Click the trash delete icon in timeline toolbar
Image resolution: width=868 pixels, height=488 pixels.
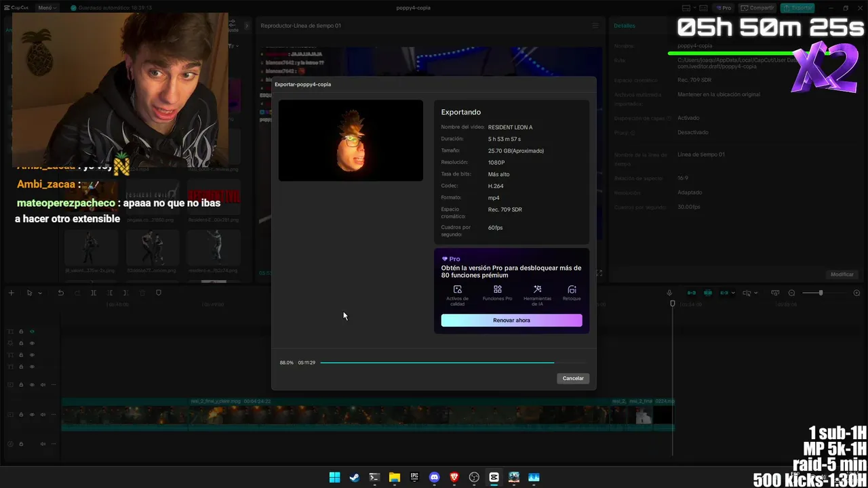142,293
